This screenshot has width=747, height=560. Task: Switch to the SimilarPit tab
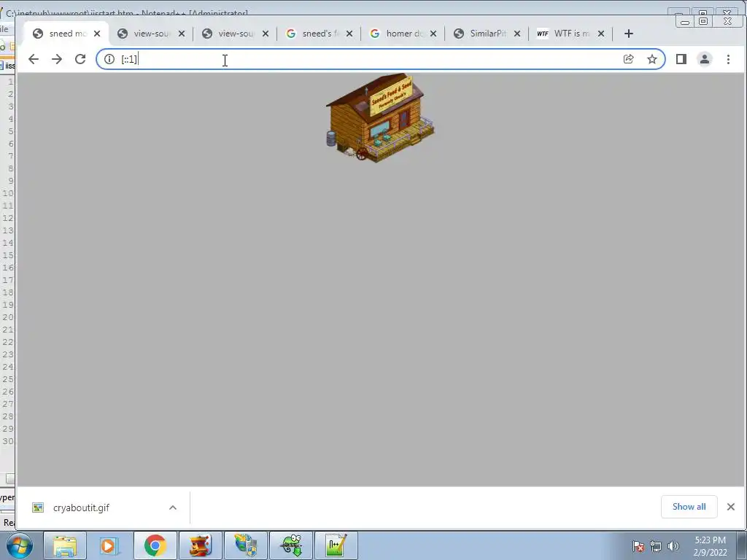[487, 34]
